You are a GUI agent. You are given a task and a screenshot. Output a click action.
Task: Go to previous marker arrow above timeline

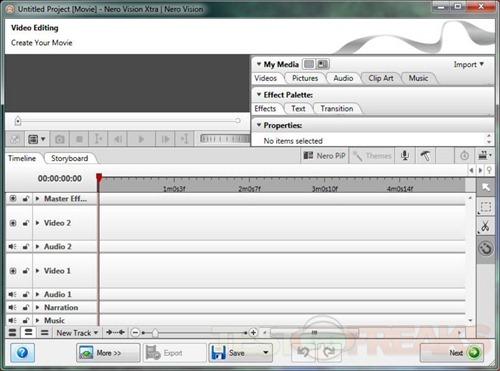point(471,170)
